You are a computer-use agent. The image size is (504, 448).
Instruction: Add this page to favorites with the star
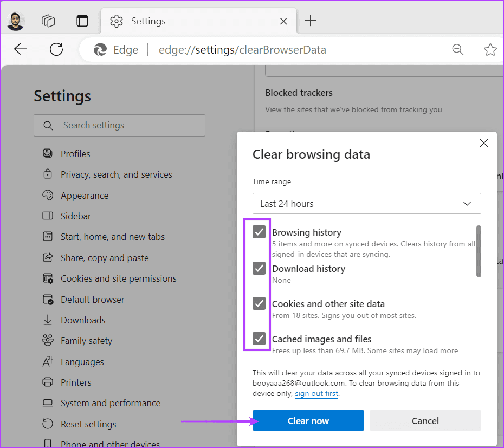(x=490, y=50)
